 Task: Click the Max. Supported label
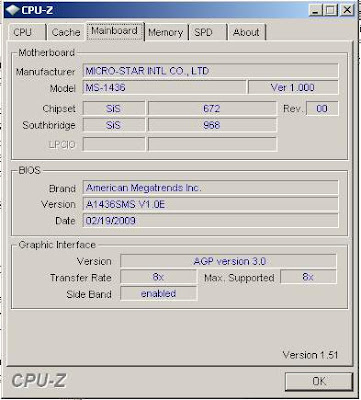coord(239,278)
